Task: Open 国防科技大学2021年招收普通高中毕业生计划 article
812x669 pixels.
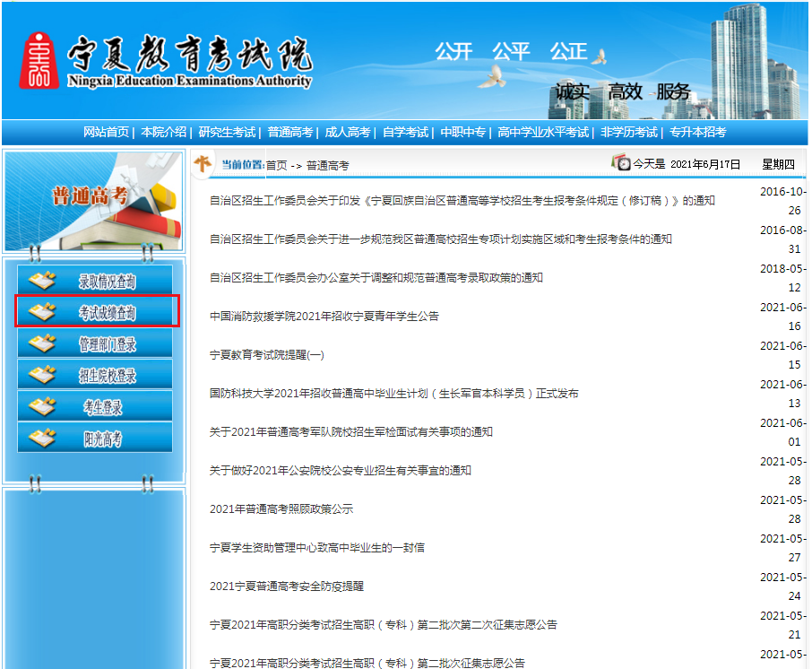Action: coord(394,394)
